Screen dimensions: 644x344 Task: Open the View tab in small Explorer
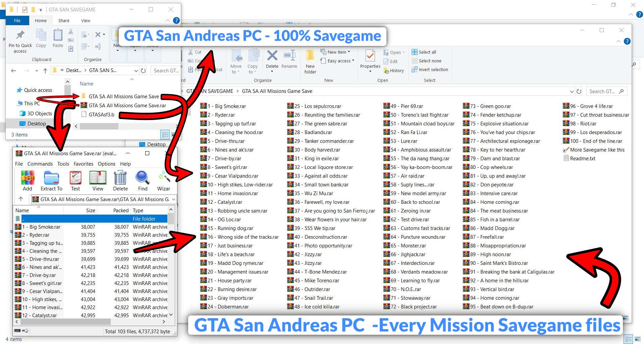(86, 20)
